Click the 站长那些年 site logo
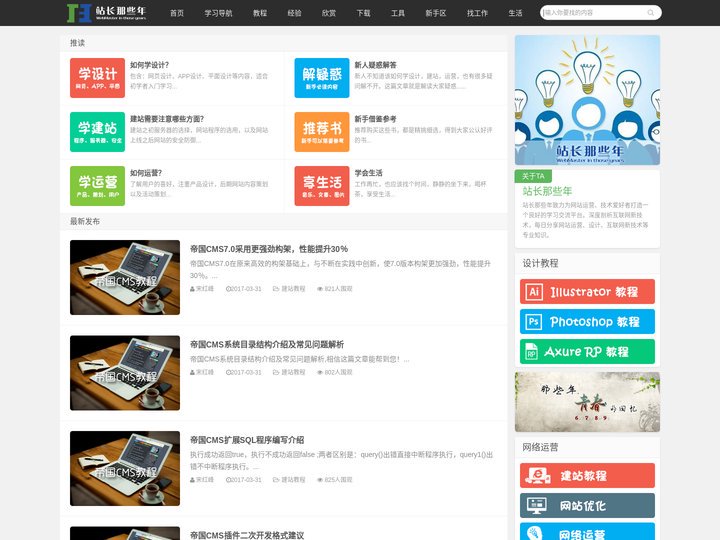Screen dimensions: 720x540 click(107, 13)
